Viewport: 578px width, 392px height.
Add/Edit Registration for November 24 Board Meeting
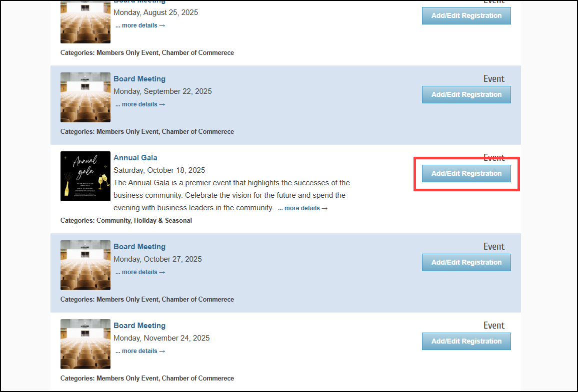coord(466,341)
